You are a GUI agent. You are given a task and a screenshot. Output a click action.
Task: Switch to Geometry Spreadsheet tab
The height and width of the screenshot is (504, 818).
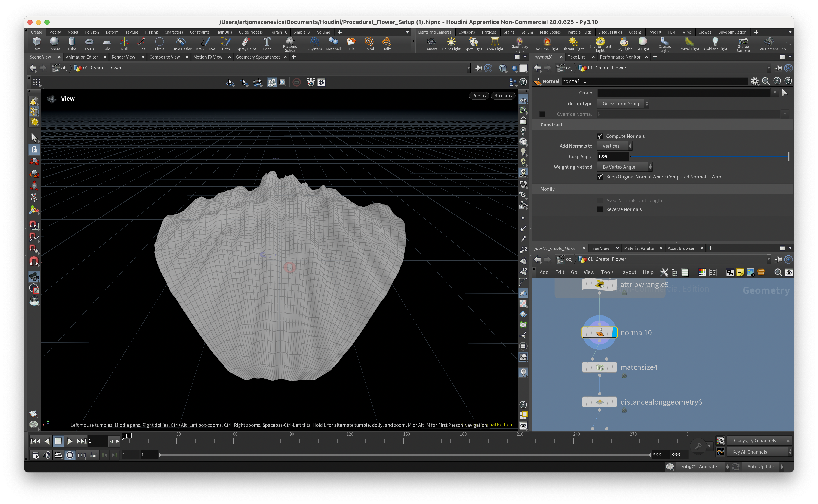(x=258, y=57)
